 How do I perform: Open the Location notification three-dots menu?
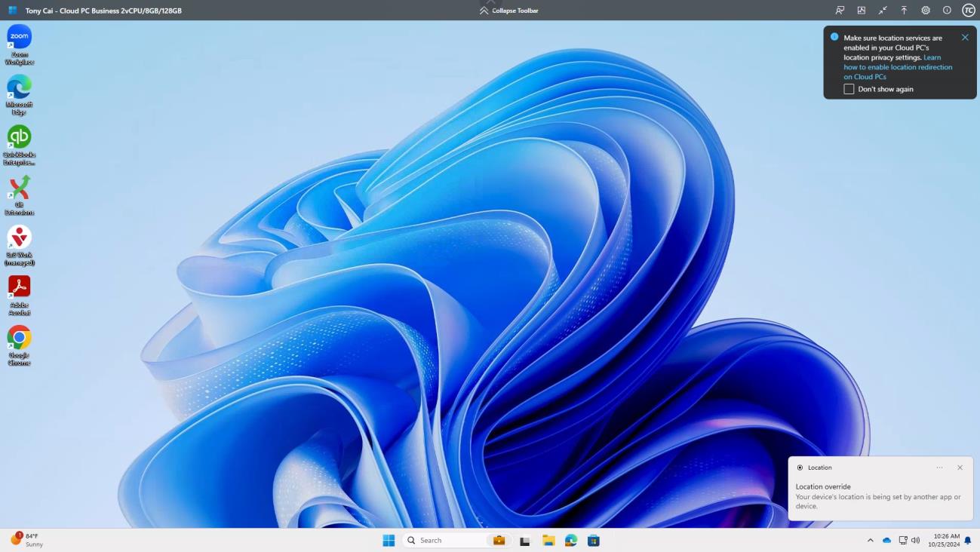(x=939, y=468)
